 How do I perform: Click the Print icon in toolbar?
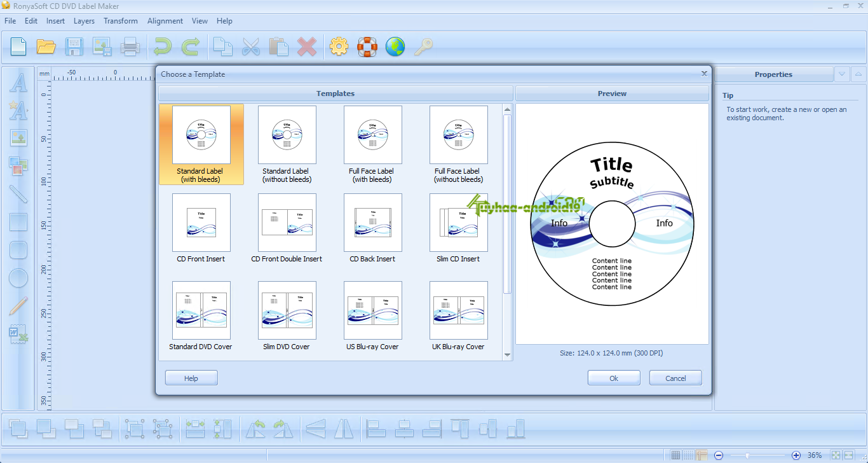click(130, 46)
